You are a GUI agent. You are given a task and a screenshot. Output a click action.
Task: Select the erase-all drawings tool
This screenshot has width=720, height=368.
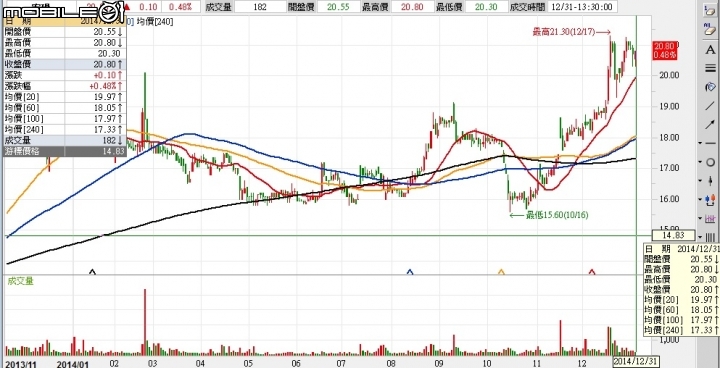[x=710, y=30]
